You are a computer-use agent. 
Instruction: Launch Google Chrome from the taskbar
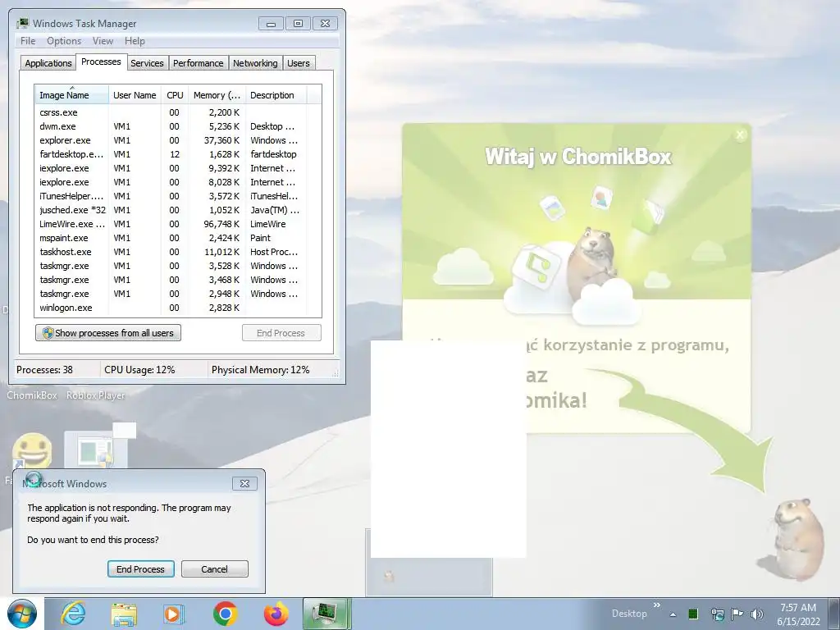click(x=225, y=614)
